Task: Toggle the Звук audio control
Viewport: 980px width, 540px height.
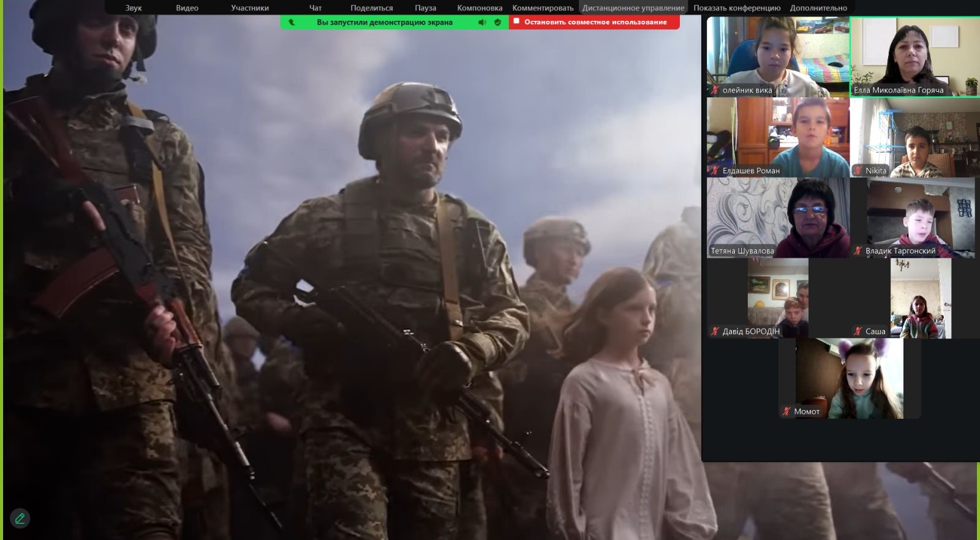Action: coord(134,8)
